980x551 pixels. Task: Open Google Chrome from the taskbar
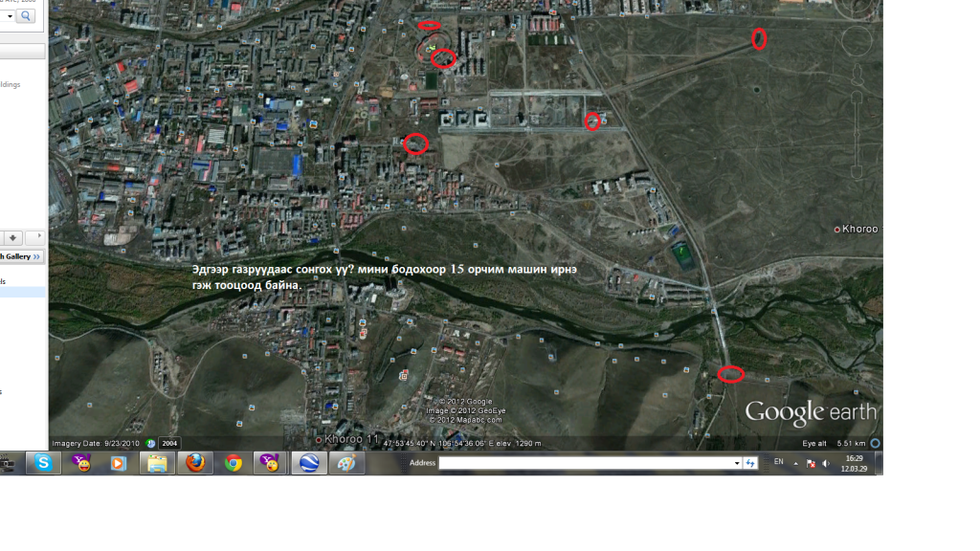click(x=233, y=463)
